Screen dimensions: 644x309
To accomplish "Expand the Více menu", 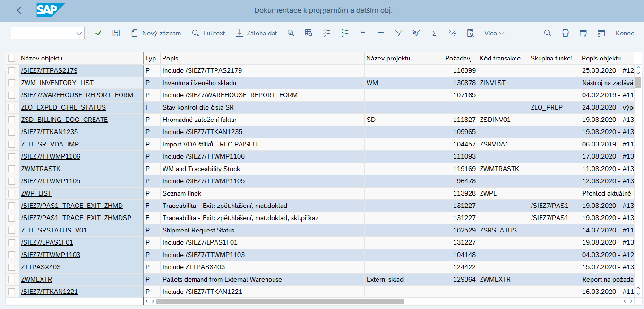I will (x=494, y=33).
